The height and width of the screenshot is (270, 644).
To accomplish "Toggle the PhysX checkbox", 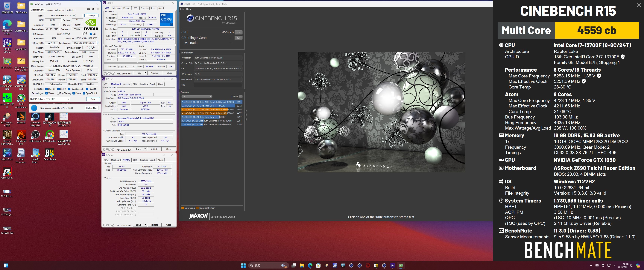I will (x=74, y=93).
